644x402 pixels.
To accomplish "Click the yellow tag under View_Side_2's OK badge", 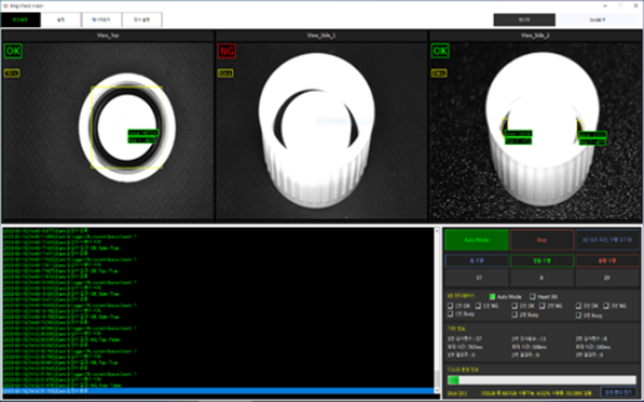I will (x=439, y=74).
